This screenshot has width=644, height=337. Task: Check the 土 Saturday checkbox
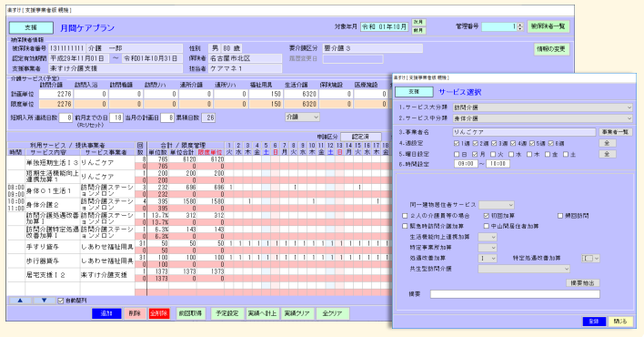click(x=567, y=155)
